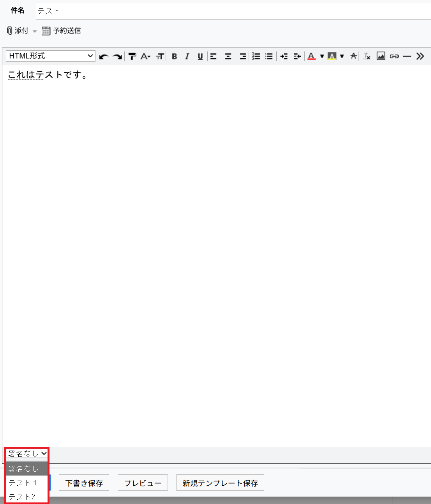Center align the text

click(228, 56)
